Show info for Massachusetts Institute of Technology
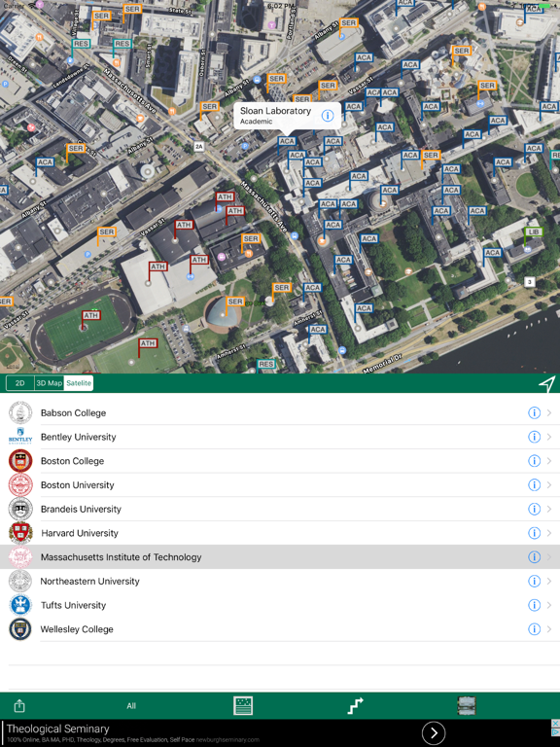560x747 pixels. [535, 557]
